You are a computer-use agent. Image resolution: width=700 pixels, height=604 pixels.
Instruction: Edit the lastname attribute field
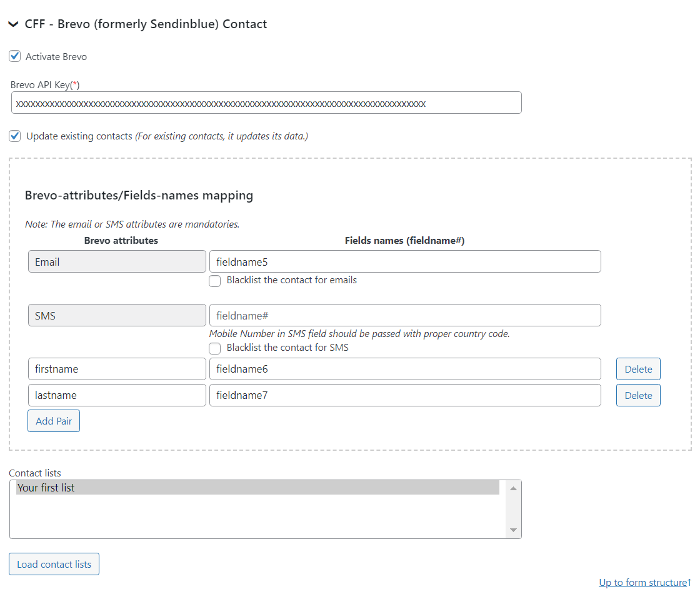117,395
